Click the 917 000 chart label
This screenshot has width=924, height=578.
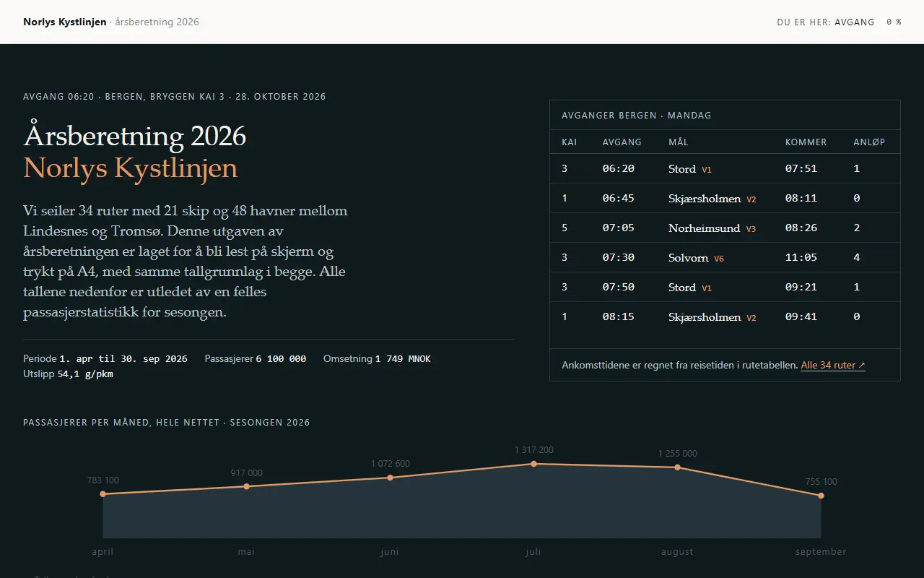(247, 473)
